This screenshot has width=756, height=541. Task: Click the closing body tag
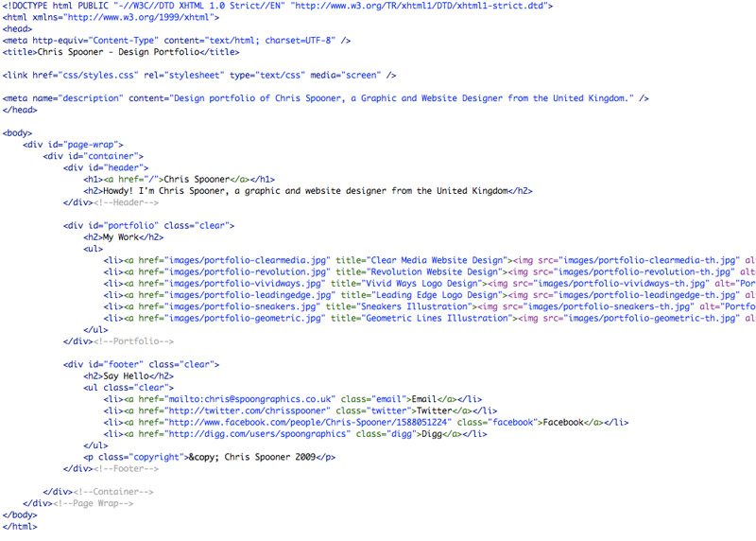tap(20, 515)
